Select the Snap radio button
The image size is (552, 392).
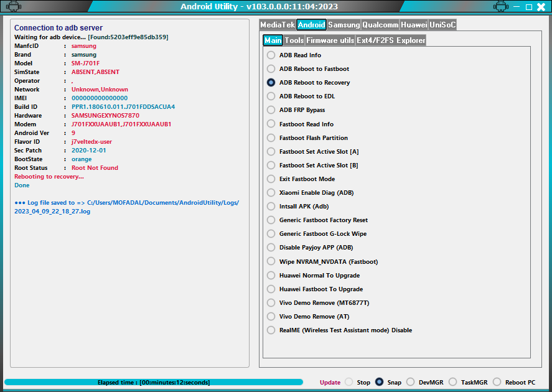coord(379,382)
